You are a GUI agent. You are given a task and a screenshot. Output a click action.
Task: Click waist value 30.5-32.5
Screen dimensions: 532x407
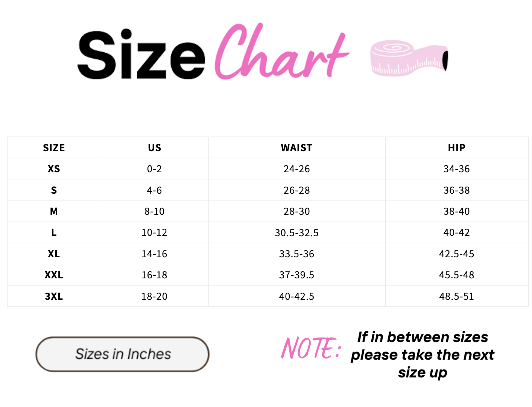pyautogui.click(x=296, y=233)
